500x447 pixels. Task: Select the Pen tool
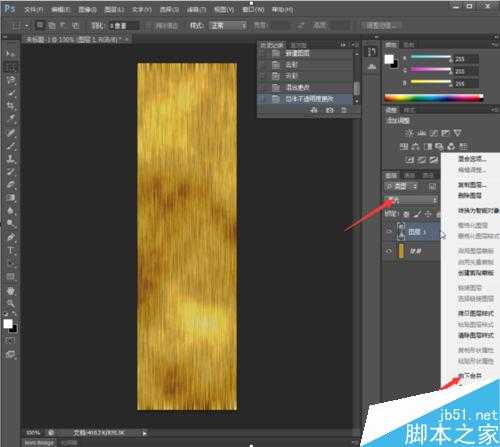[x=11, y=237]
